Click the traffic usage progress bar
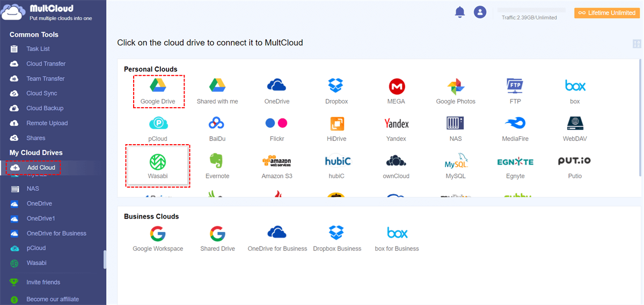 coord(531,10)
